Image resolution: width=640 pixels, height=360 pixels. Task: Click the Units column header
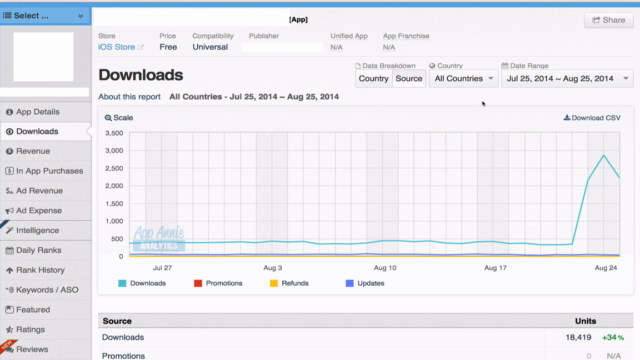[585, 321]
